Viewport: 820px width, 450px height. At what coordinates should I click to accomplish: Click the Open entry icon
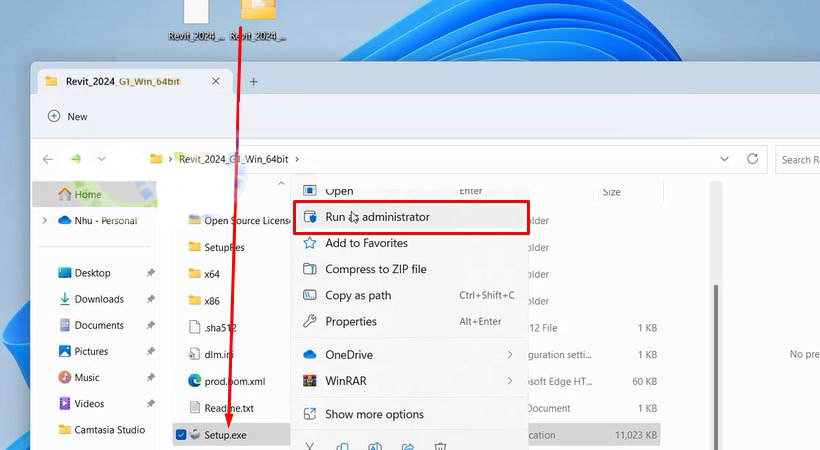click(x=310, y=190)
